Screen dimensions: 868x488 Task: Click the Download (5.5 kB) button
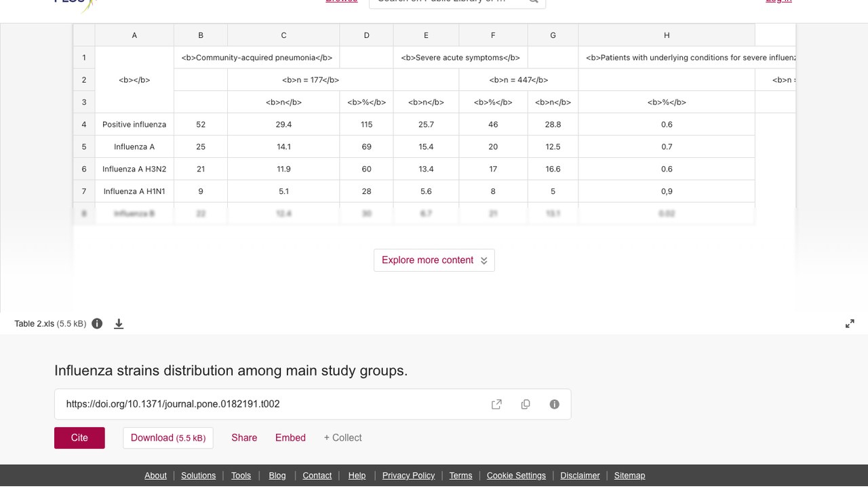click(168, 438)
